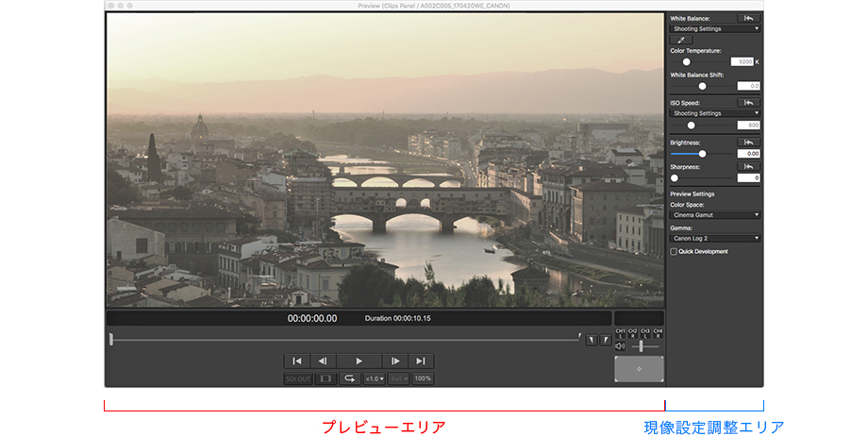Pick the white balance eyedropper tool
The height and width of the screenshot is (436, 868).
pyautogui.click(x=681, y=40)
